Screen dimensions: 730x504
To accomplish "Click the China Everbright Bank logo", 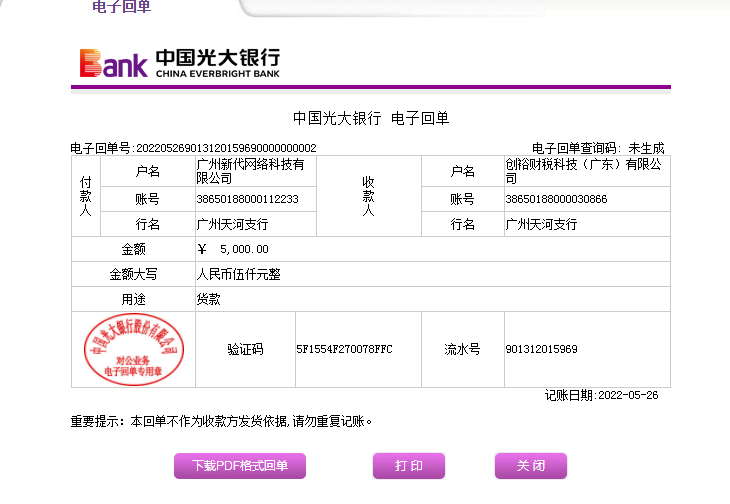I will click(x=180, y=63).
